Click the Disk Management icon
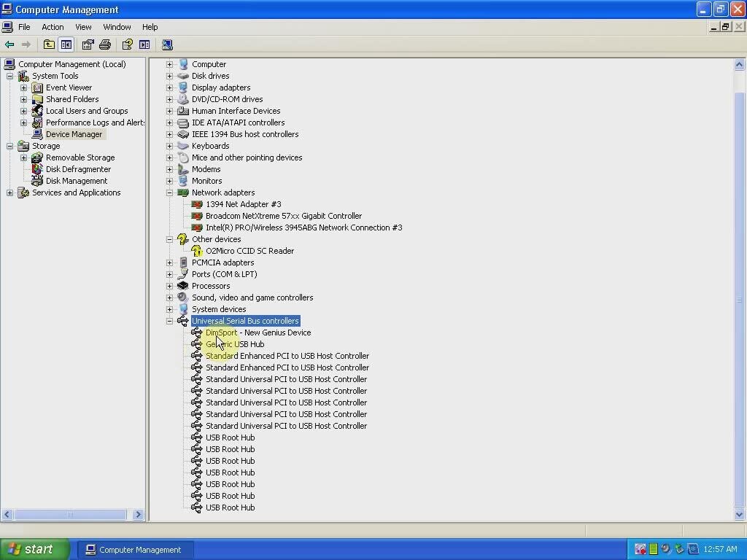 pyautogui.click(x=37, y=181)
